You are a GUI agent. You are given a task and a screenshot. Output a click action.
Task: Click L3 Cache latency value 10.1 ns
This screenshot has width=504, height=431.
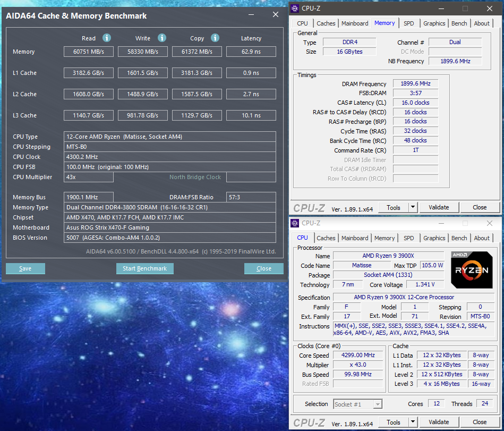[251, 115]
